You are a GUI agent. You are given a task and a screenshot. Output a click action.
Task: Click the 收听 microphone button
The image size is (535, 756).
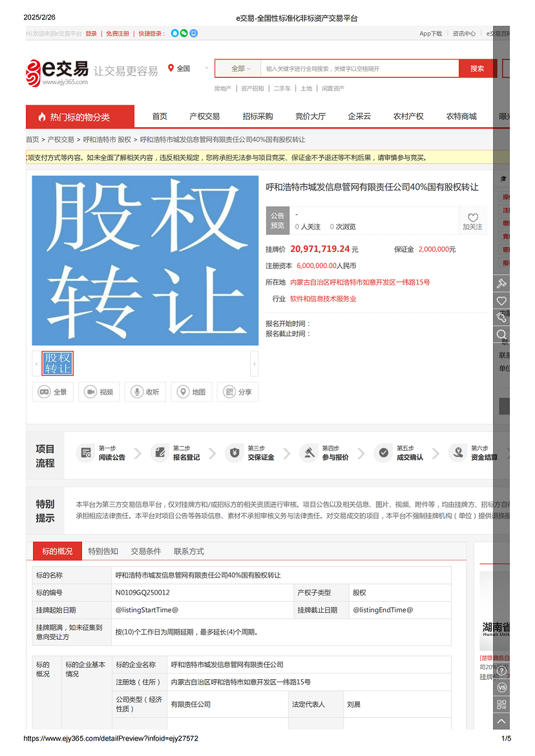coord(145,392)
